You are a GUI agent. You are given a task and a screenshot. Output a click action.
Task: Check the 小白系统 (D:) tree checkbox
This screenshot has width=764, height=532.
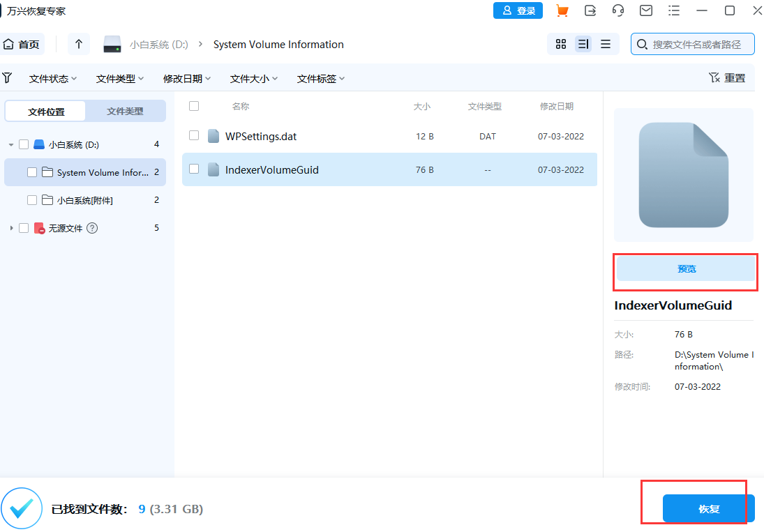[24, 144]
